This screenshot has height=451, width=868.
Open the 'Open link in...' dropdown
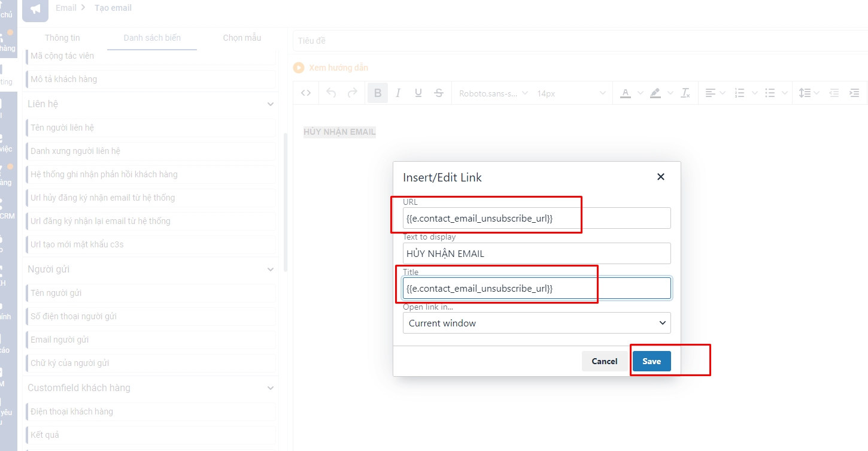coord(536,323)
